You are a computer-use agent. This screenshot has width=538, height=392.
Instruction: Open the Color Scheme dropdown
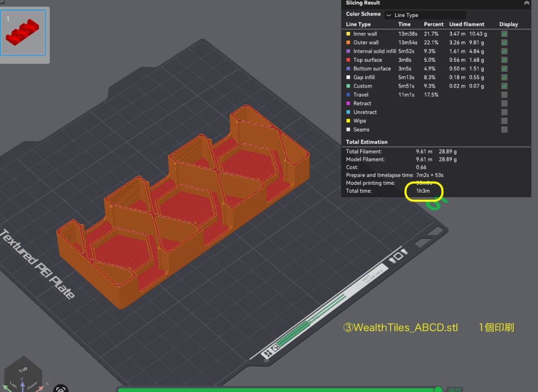click(x=425, y=15)
